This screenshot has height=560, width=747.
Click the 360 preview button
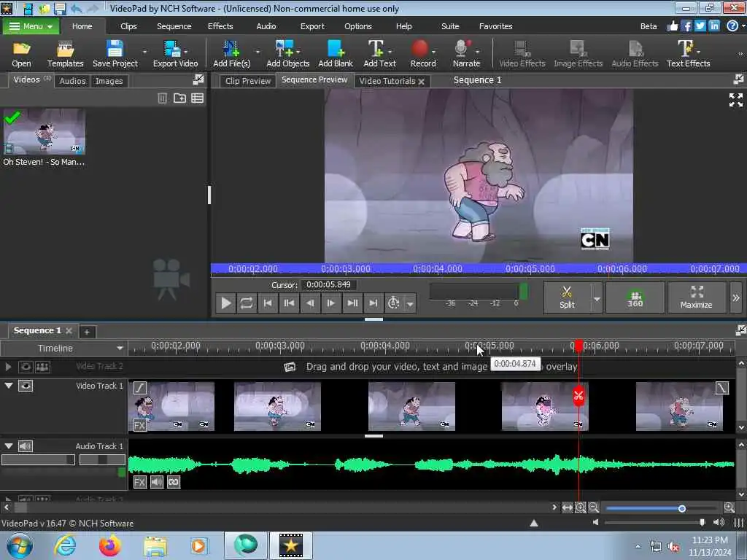tap(635, 297)
